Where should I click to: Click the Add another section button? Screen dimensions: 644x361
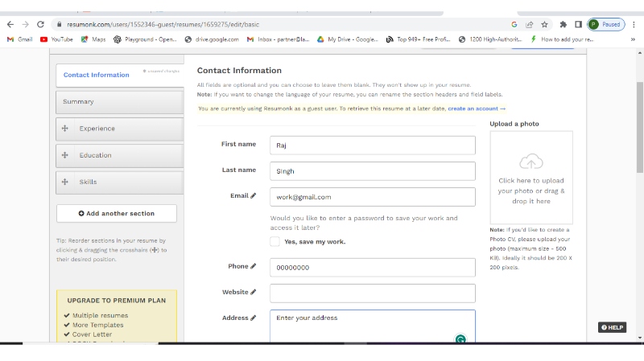coord(116,213)
